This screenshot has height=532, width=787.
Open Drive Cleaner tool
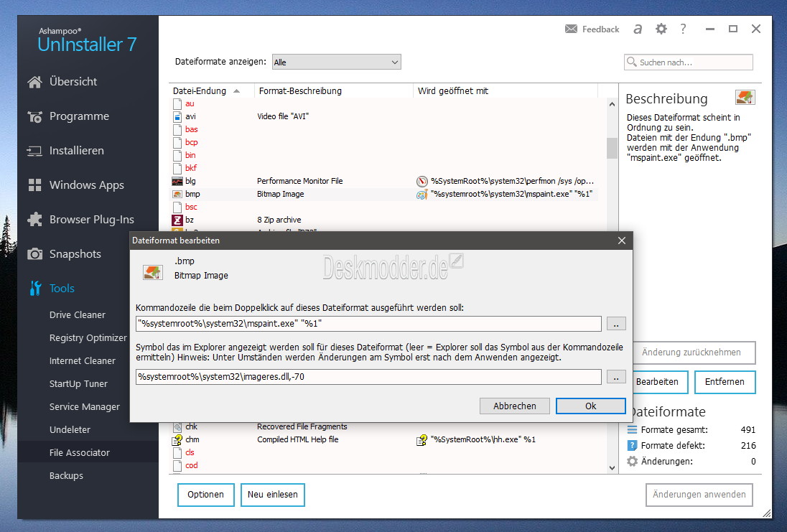(78, 314)
